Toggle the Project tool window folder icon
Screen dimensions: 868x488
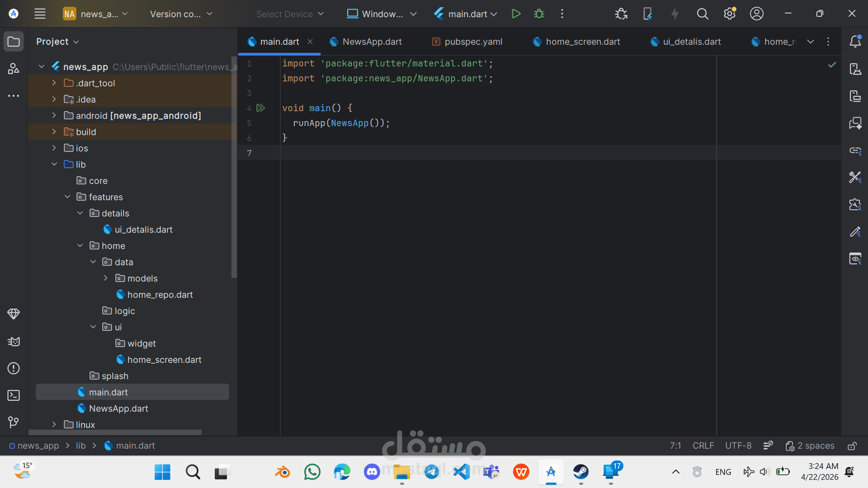(14, 42)
